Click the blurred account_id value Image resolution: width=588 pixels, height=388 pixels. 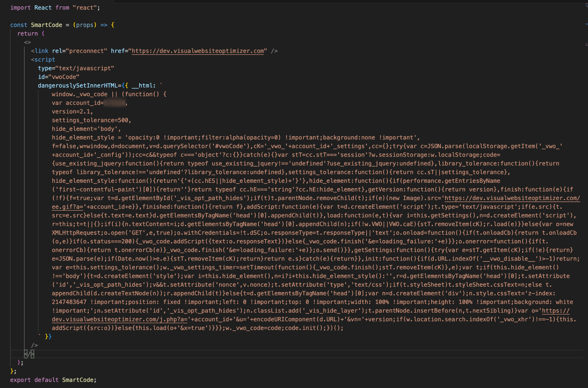pos(115,103)
